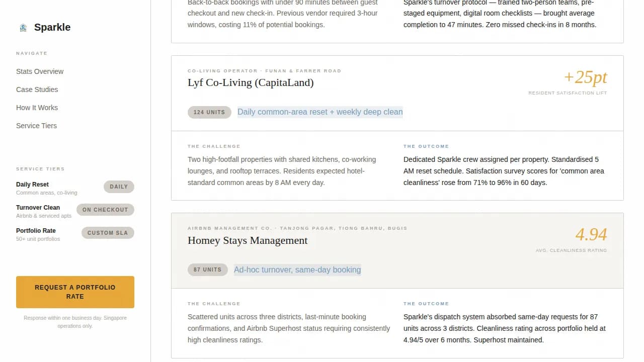Screen dimensions: 644x362
Task: Click Daily common-area reset + weekly deep clean
Action: click(x=320, y=112)
